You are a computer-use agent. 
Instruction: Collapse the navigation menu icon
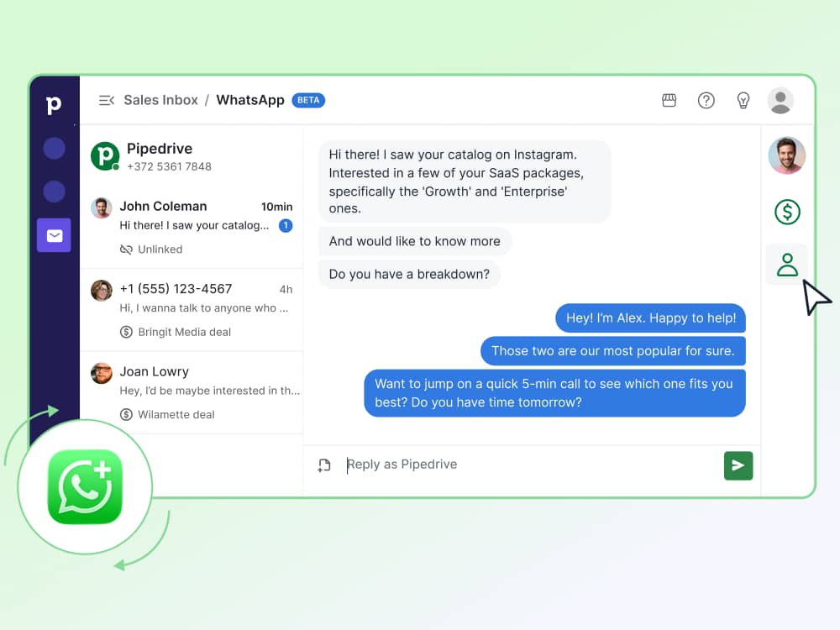107,100
